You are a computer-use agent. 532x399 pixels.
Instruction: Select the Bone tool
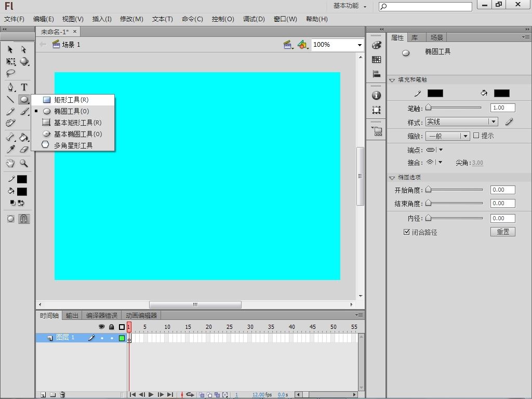tap(10, 137)
